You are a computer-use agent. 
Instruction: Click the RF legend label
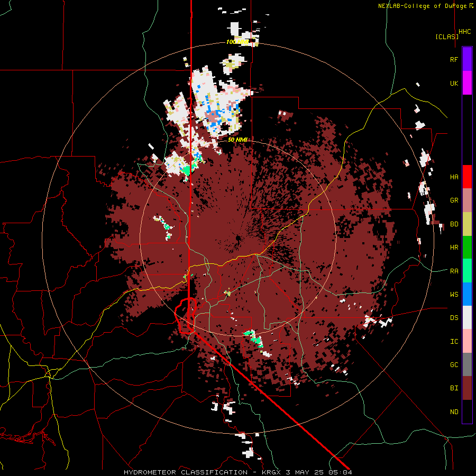point(454,59)
